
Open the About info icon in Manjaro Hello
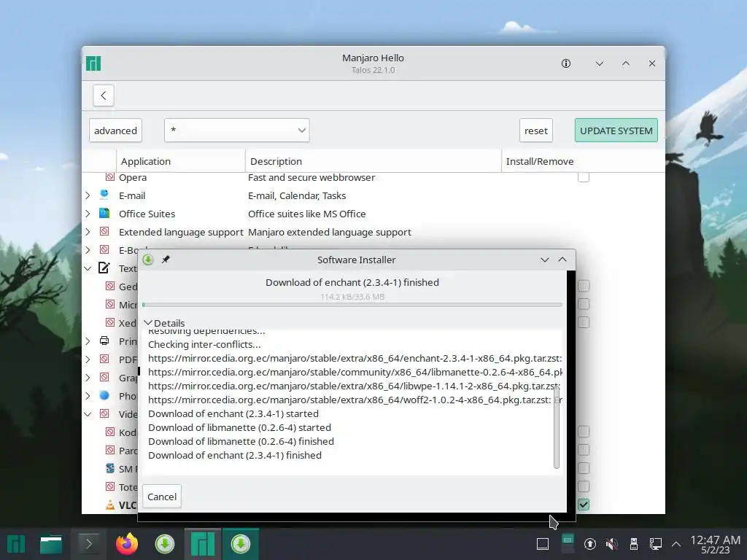566,63
